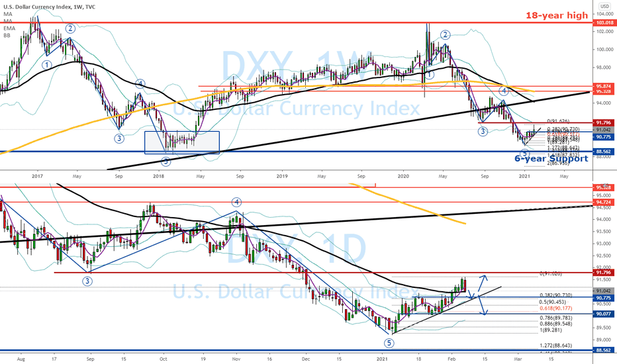This screenshot has height=364, width=617.
Task: Click 88.562 support label on daily chart
Action: (x=605, y=350)
